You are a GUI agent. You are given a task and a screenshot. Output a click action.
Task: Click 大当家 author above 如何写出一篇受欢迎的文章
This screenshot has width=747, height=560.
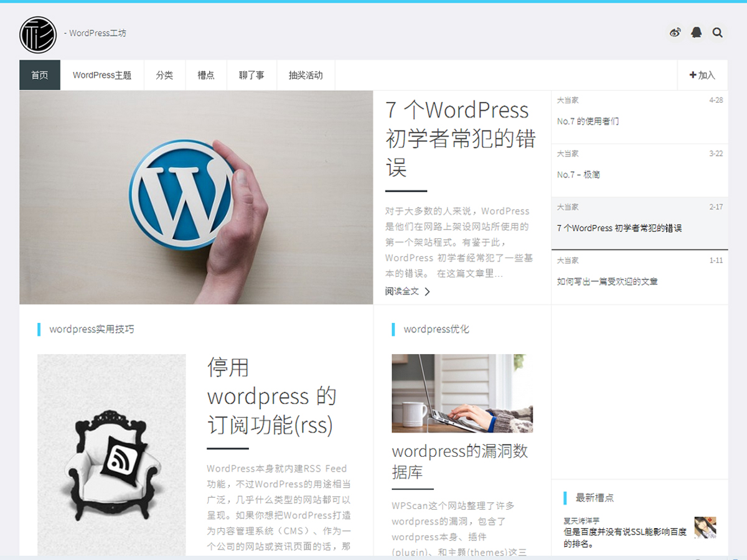coord(568,261)
